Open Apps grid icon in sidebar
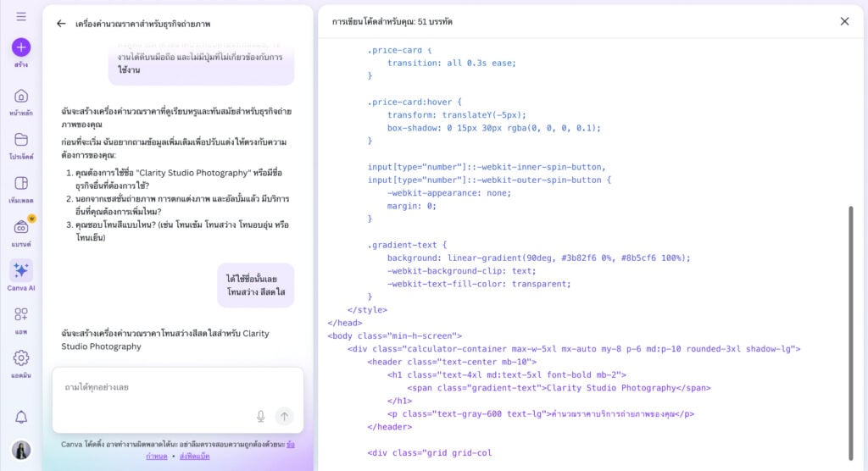 [21, 314]
